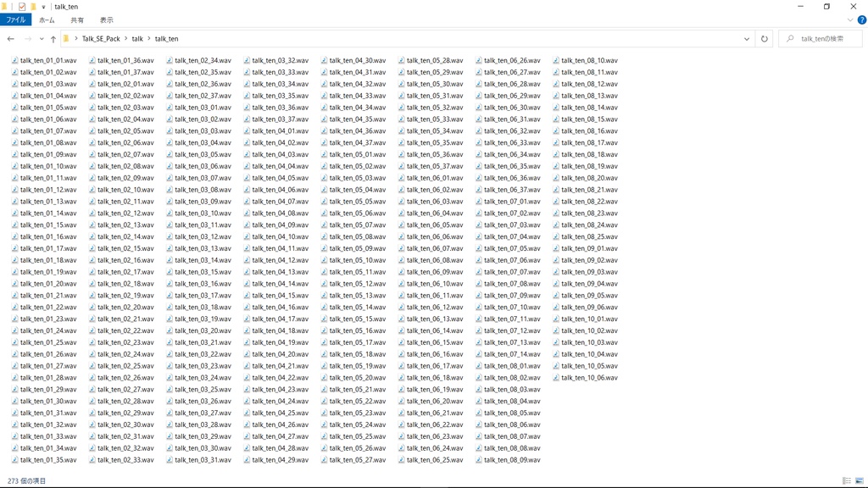Click the Back navigation arrow

coord(10,39)
